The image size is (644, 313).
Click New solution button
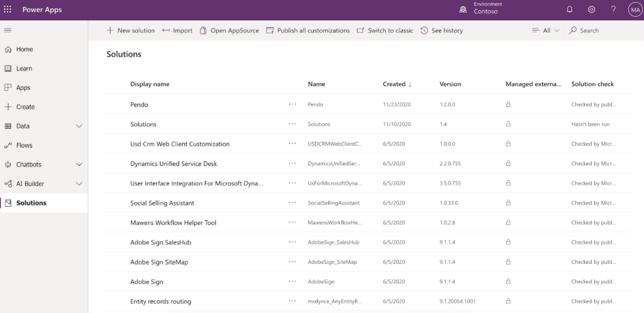click(131, 30)
